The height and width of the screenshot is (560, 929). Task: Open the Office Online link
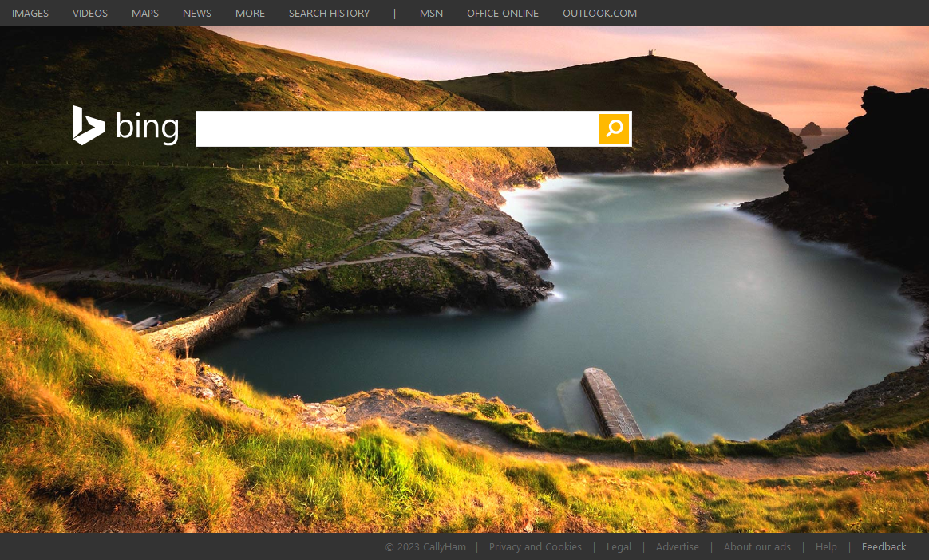503,13
